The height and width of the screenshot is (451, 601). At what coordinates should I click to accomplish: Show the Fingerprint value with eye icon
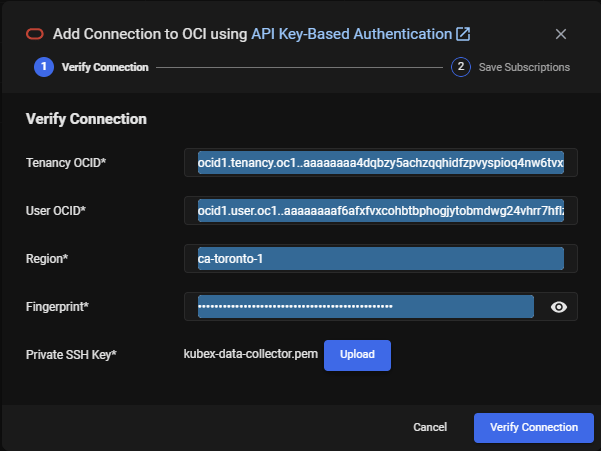click(x=559, y=307)
